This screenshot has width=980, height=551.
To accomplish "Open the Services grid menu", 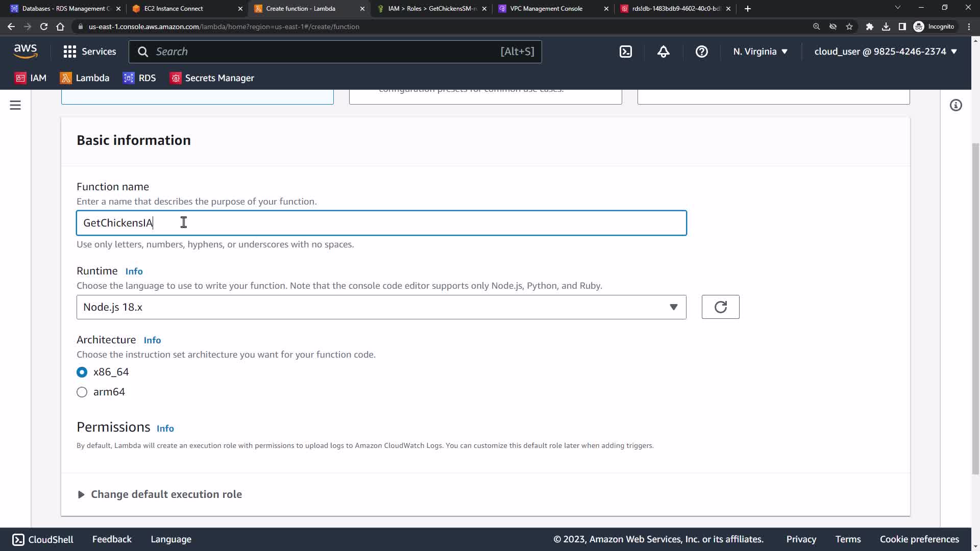I will 89,52.
